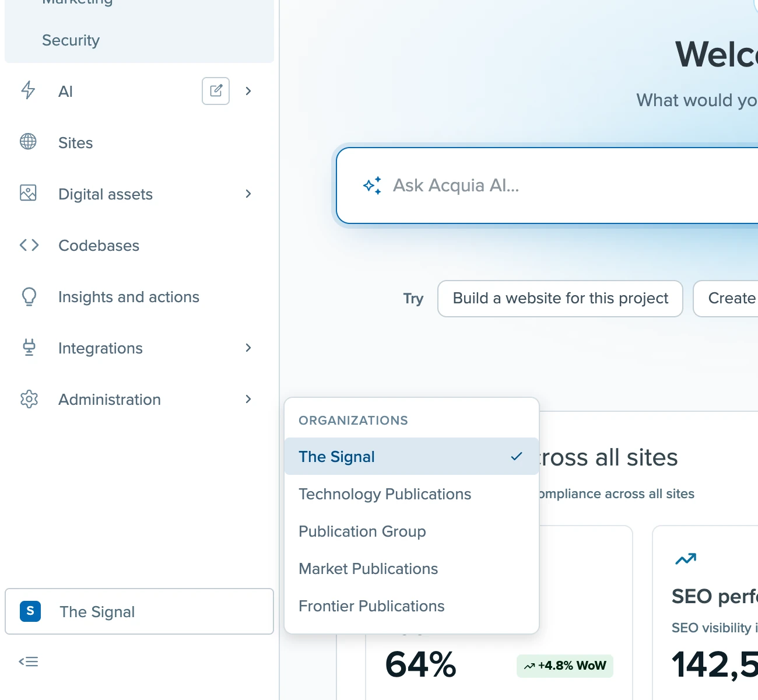Click the SEO performance trend icon
This screenshot has width=758, height=700.
tap(686, 559)
